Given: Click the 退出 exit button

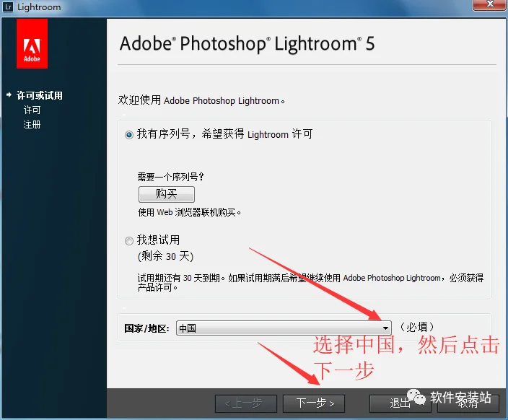Looking at the screenshot, I should pyautogui.click(x=400, y=403).
